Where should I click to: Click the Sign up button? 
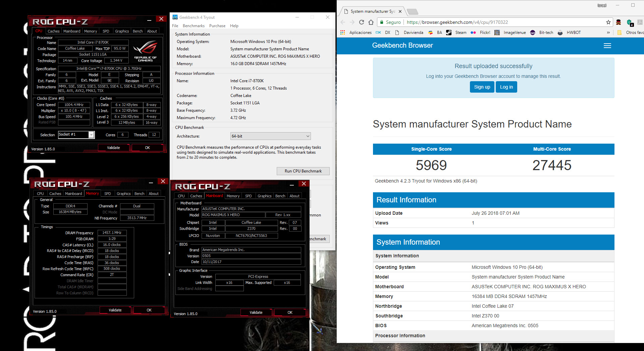[x=482, y=87]
